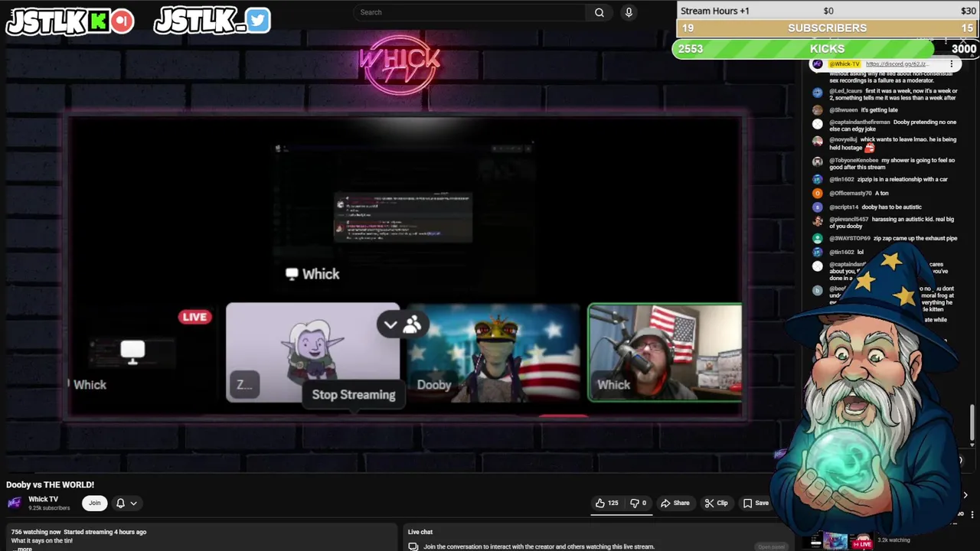Select the elf avatar video tile

click(x=312, y=352)
